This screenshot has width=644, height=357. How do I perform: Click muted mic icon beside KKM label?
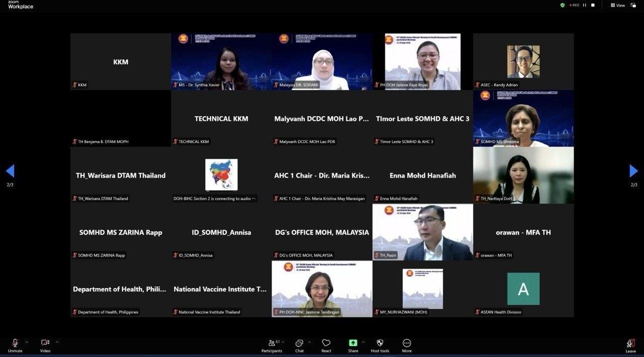point(75,85)
